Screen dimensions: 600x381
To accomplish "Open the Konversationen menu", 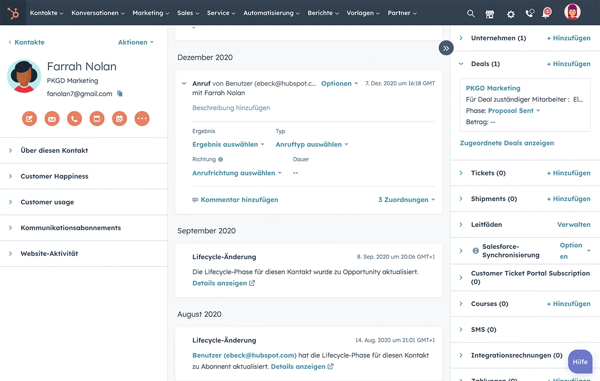I will point(98,13).
